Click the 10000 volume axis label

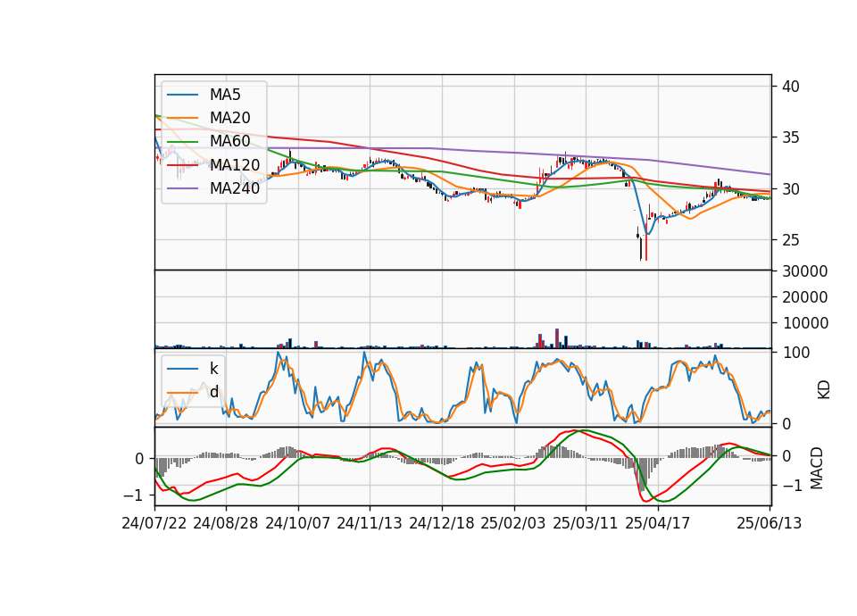pyautogui.click(x=804, y=323)
